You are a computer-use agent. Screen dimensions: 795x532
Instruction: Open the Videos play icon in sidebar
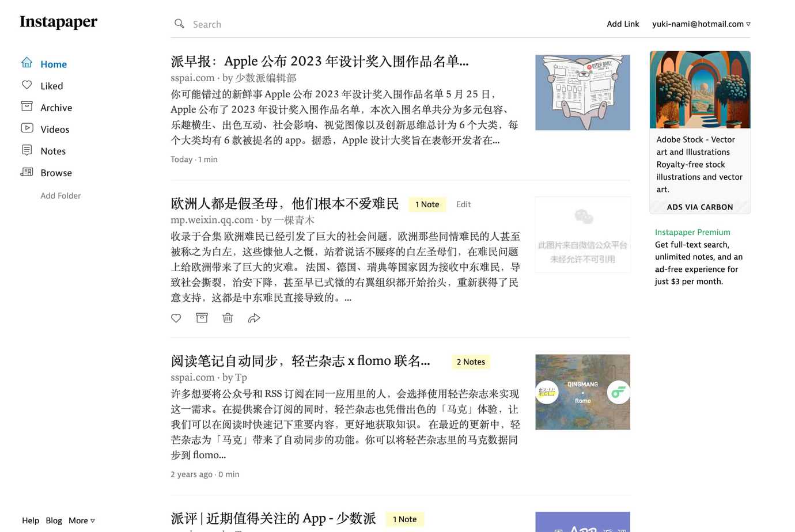27,128
